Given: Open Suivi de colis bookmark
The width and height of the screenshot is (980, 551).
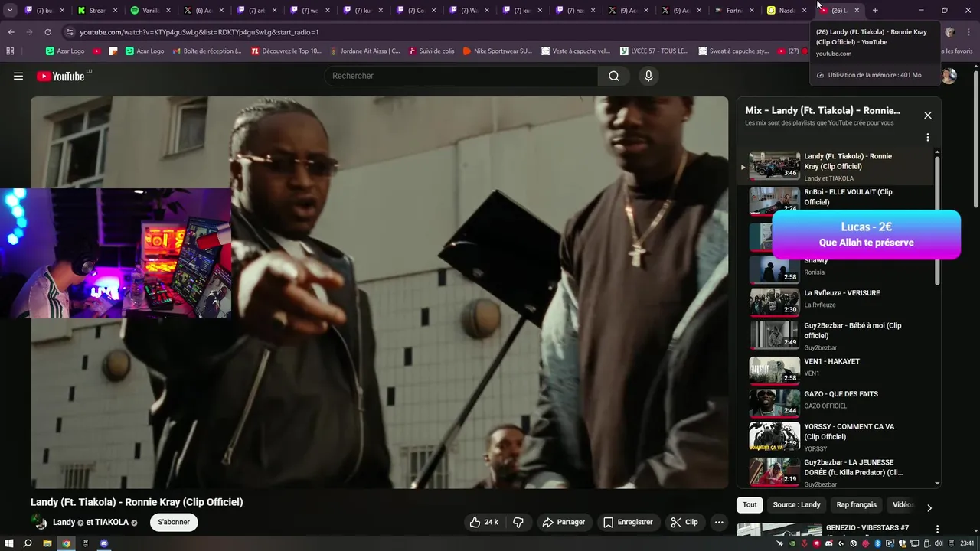Looking at the screenshot, I should [x=432, y=51].
